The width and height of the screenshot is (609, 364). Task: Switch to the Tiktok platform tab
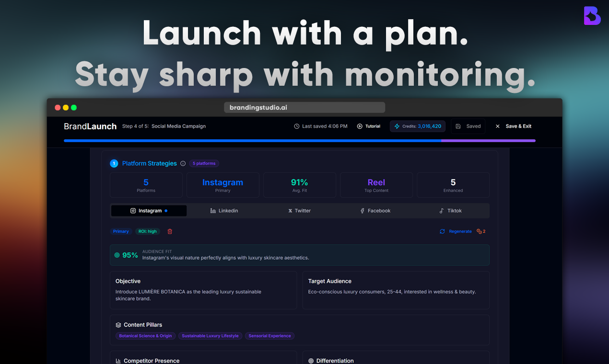(451, 211)
